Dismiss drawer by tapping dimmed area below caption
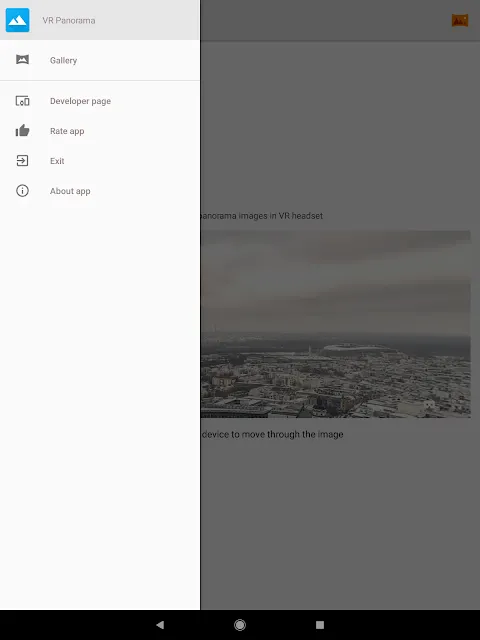480x640 pixels. [340, 527]
